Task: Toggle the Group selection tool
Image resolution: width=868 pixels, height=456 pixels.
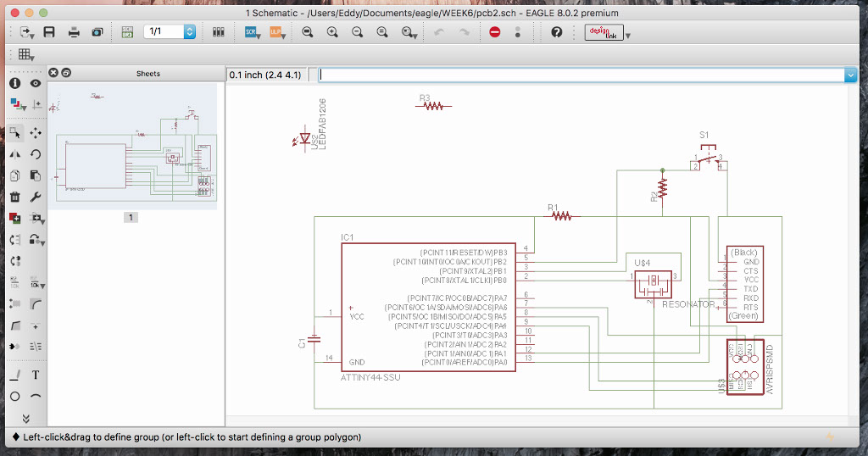Action: [x=14, y=133]
